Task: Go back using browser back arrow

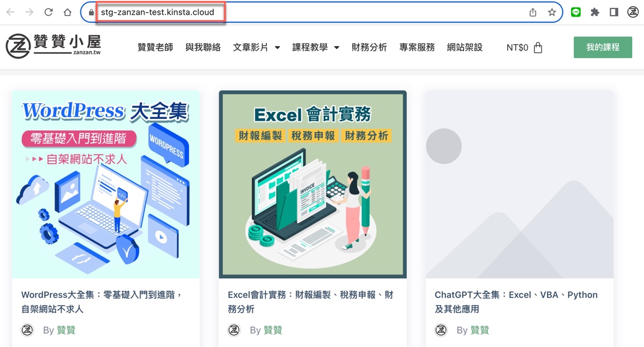Action: pyautogui.click(x=10, y=12)
